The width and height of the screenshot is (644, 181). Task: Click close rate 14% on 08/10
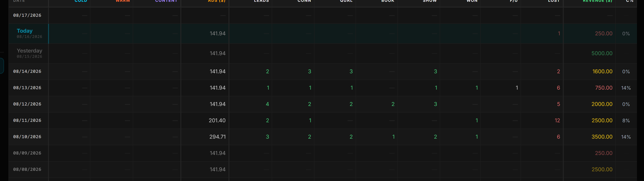point(626,137)
